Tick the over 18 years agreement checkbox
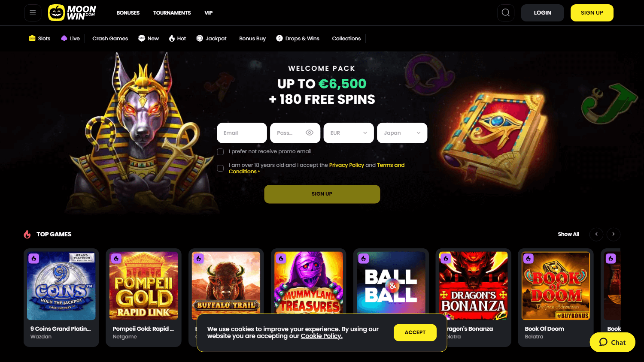The width and height of the screenshot is (644, 362). 220,168
